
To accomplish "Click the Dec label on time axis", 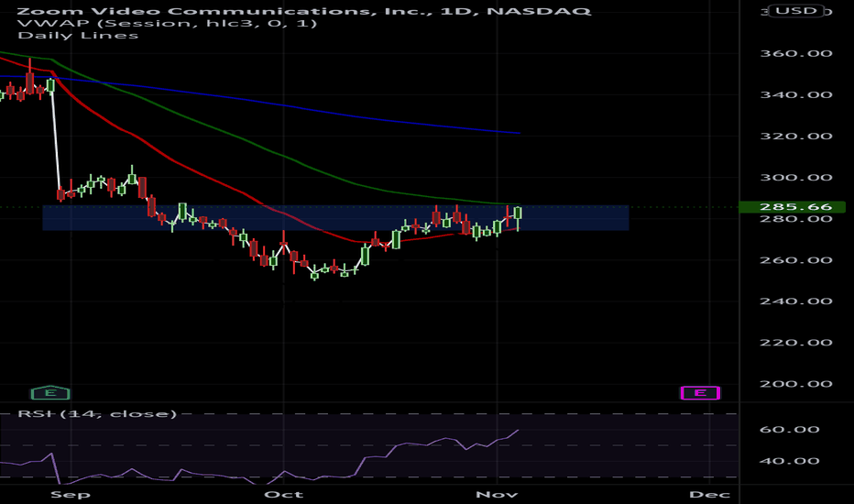I will click(x=709, y=495).
